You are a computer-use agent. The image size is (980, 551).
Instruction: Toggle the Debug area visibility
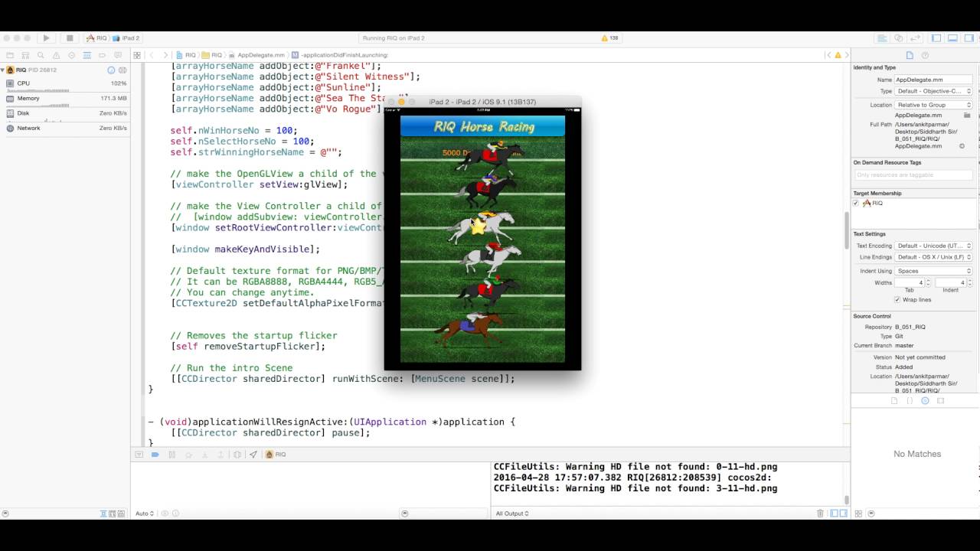click(953, 38)
